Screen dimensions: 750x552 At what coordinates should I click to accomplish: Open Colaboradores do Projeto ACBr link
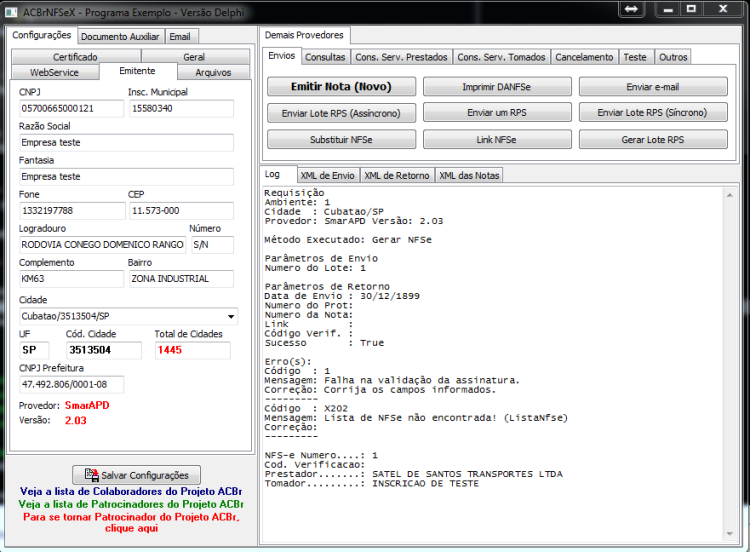click(131, 491)
